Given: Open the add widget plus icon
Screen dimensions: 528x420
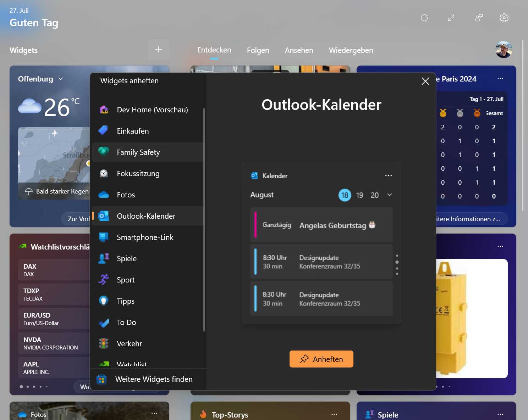Looking at the screenshot, I should pos(158,50).
